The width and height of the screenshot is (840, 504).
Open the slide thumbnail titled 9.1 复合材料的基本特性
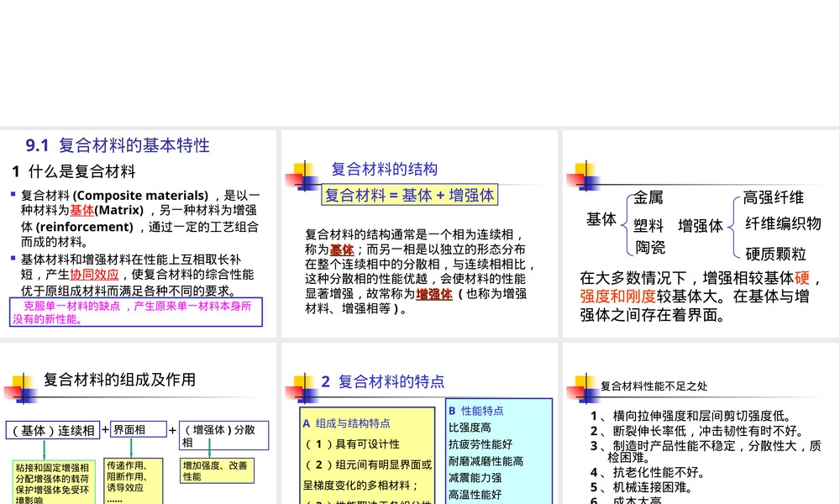coord(138,234)
